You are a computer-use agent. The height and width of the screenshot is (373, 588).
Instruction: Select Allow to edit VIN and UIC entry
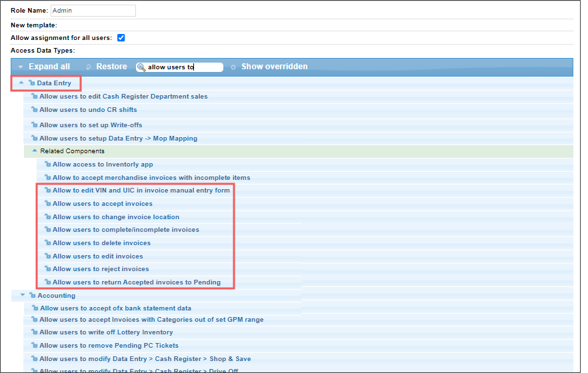click(141, 190)
